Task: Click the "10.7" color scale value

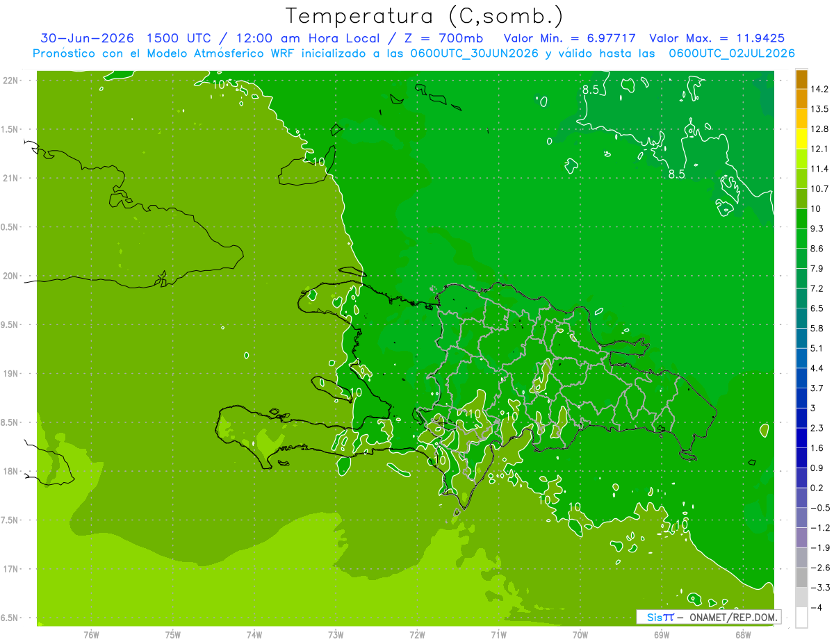Action: click(819, 189)
